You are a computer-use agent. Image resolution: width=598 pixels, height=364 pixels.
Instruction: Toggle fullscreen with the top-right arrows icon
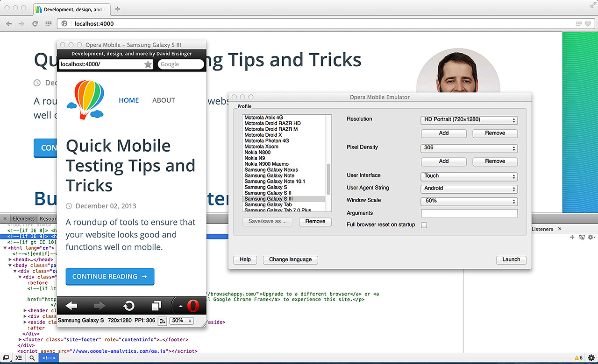pos(592,4)
